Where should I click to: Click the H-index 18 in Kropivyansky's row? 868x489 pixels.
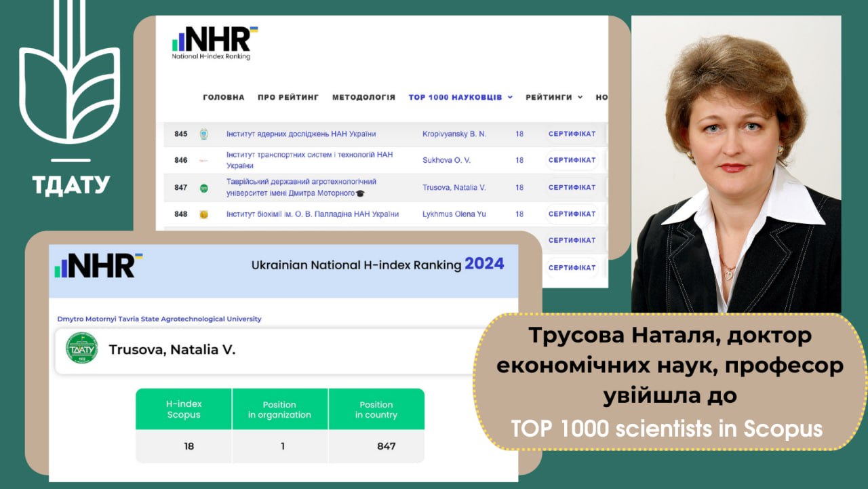[519, 134]
